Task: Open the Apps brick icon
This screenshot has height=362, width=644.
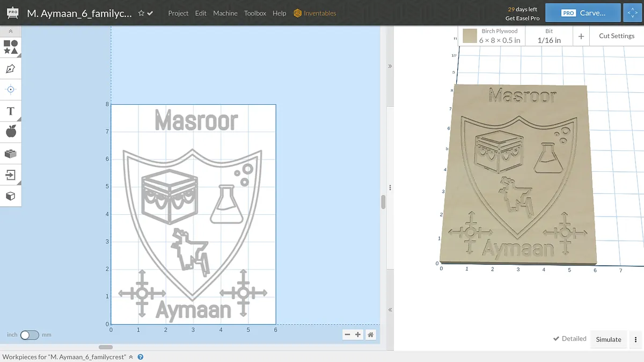Action: pos(11,154)
